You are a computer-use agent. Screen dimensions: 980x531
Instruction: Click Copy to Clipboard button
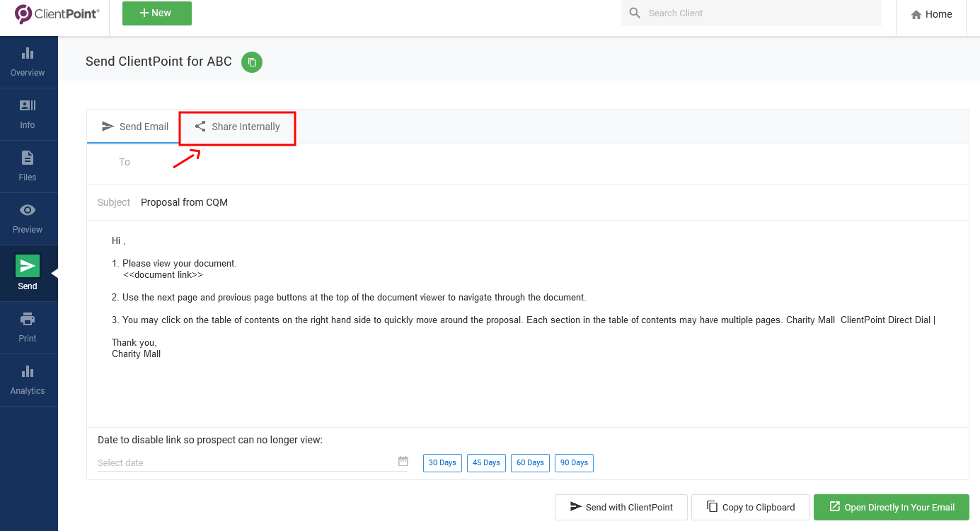pyautogui.click(x=750, y=507)
